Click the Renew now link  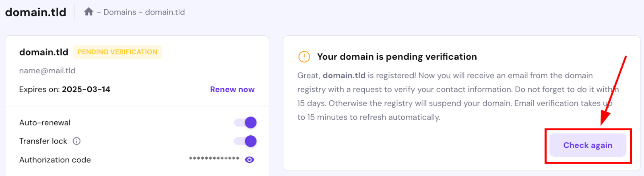[232, 89]
